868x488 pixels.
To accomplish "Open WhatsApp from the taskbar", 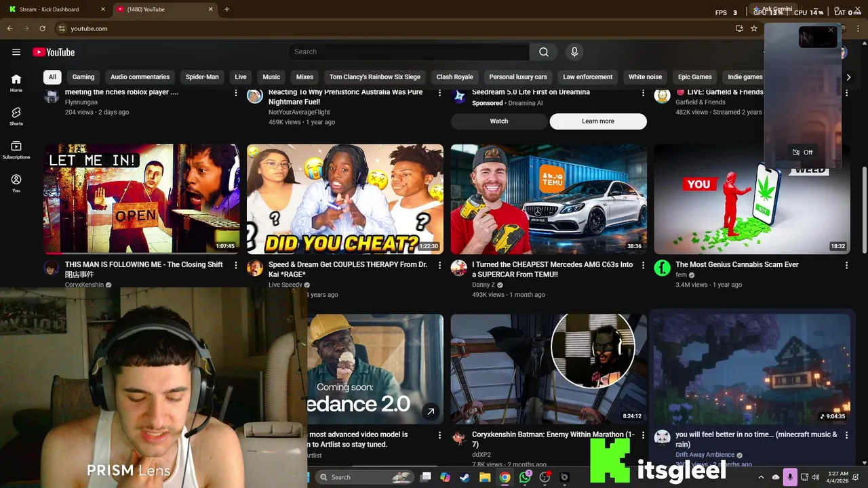I will [x=525, y=477].
